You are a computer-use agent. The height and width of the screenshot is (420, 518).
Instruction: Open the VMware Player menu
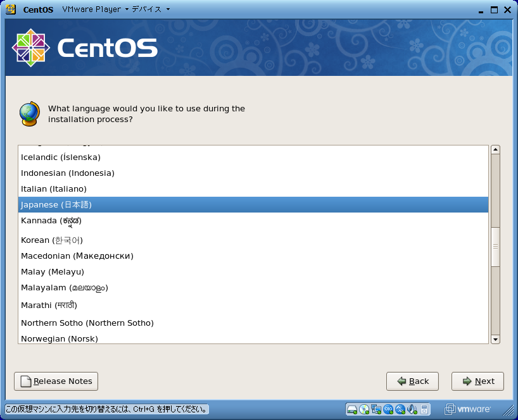[x=95, y=9]
